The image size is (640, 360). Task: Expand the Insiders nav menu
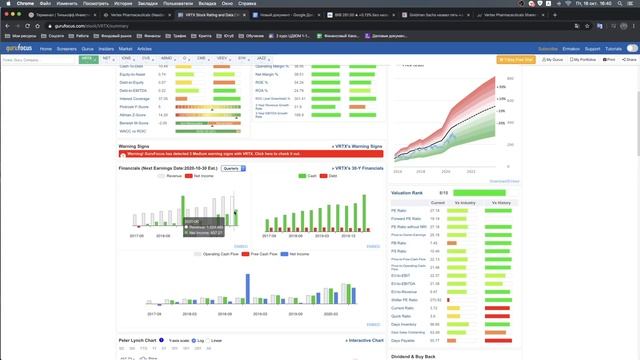coord(106,49)
